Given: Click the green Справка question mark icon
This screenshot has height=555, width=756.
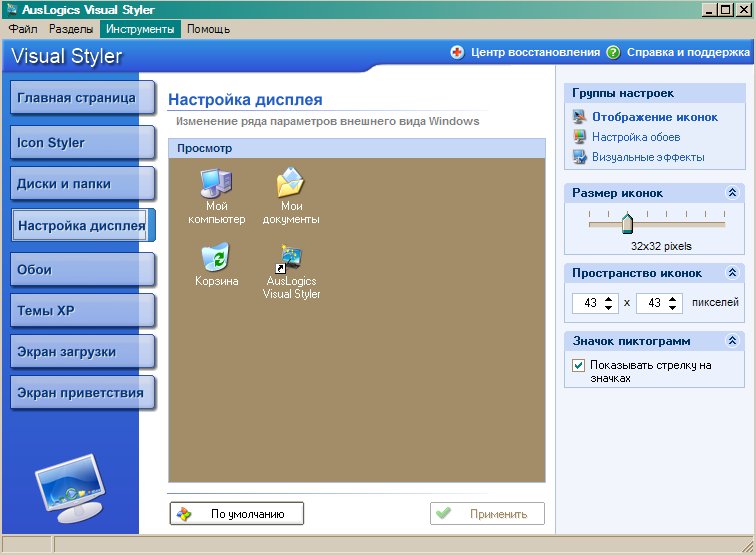Looking at the screenshot, I should pyautogui.click(x=613, y=52).
